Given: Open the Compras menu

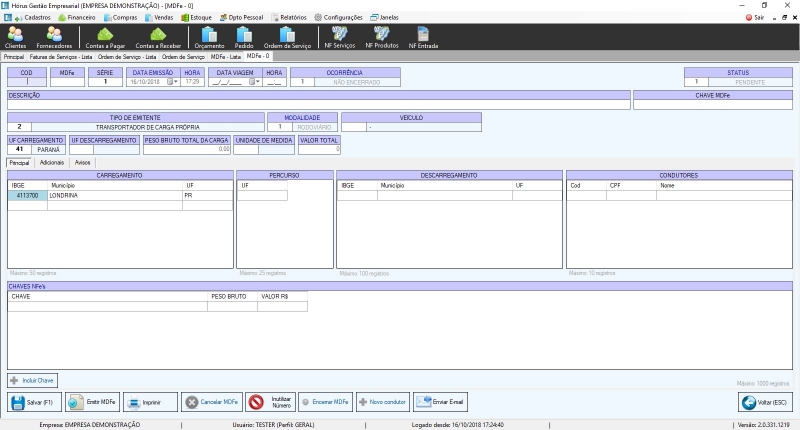Looking at the screenshot, I should pos(120,17).
